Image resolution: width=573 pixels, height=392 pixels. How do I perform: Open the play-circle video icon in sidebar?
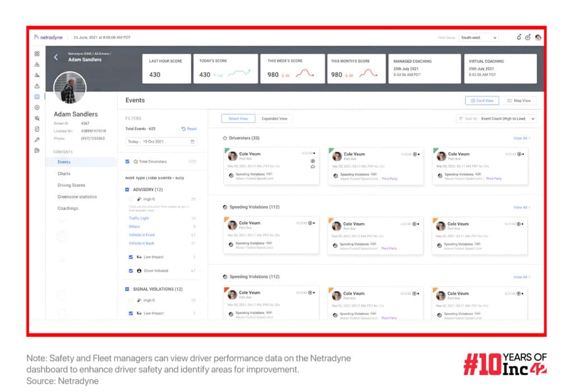pyautogui.click(x=37, y=107)
